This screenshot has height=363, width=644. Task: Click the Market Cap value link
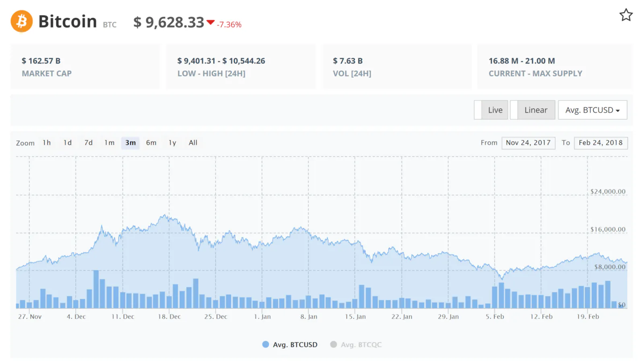pos(42,61)
